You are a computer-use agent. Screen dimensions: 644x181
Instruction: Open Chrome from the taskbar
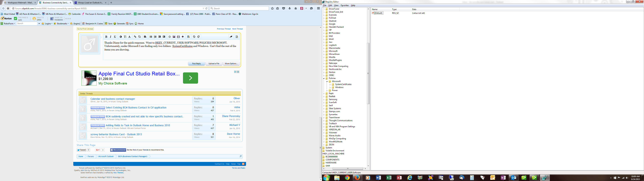click(347, 178)
